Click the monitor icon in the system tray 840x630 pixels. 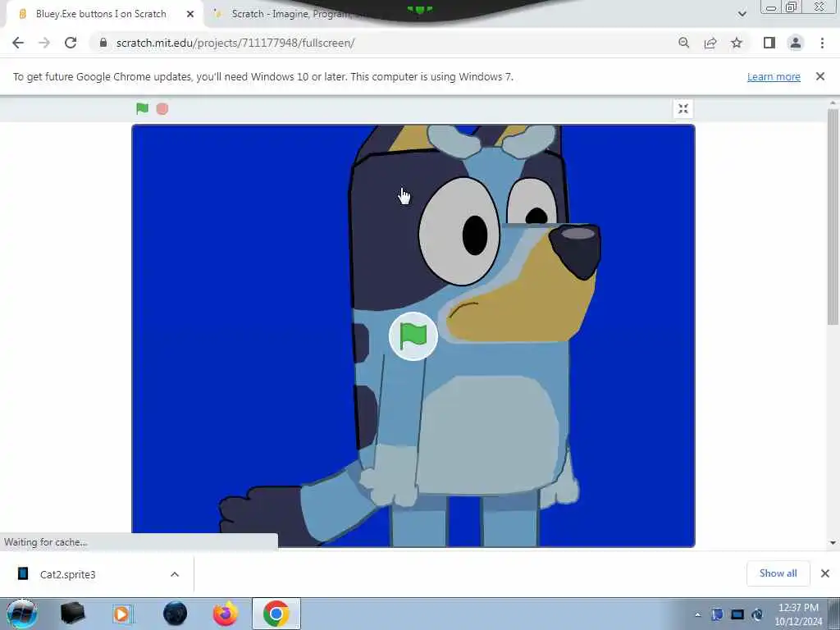737,614
